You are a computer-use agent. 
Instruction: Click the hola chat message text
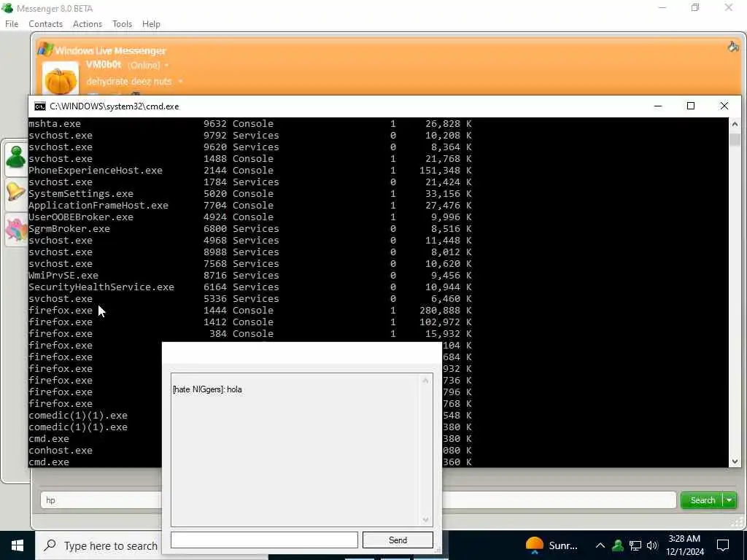pyautogui.click(x=234, y=389)
